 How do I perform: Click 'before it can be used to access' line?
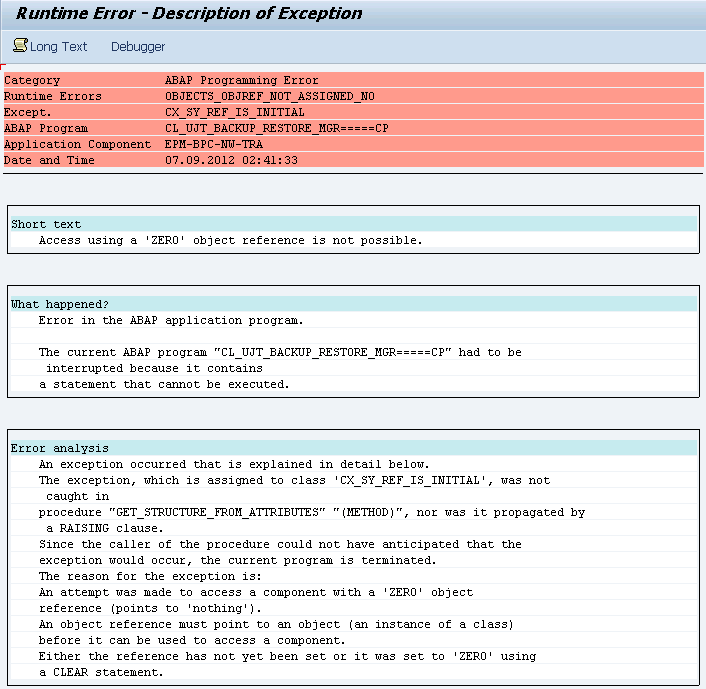pyautogui.click(x=192, y=640)
